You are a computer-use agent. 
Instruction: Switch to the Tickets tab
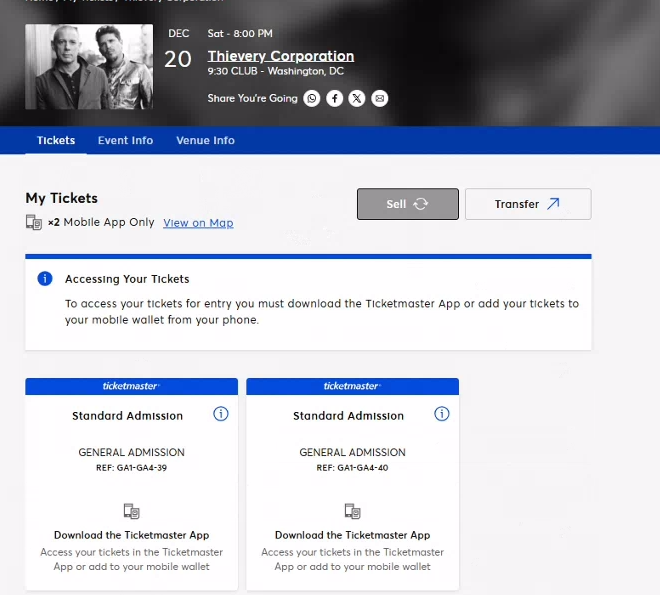tap(56, 140)
